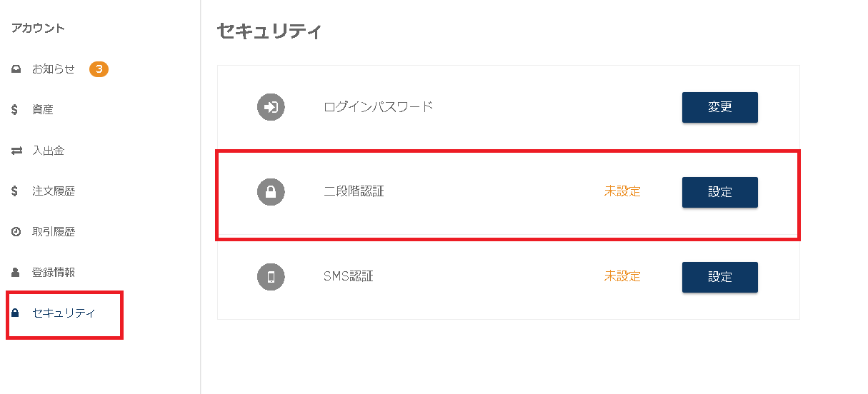Open 登録情報 from the sidebar
Screen dimensions: 868x394
click(54, 273)
